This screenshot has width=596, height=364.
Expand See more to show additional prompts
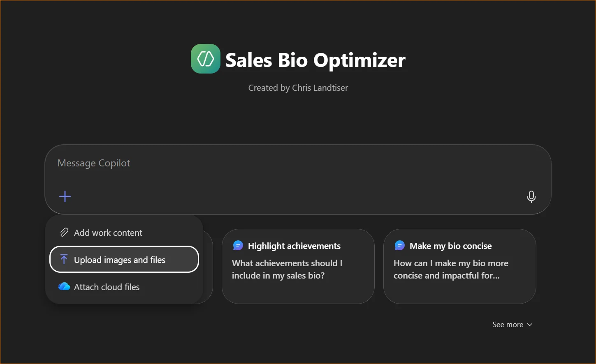507,324
